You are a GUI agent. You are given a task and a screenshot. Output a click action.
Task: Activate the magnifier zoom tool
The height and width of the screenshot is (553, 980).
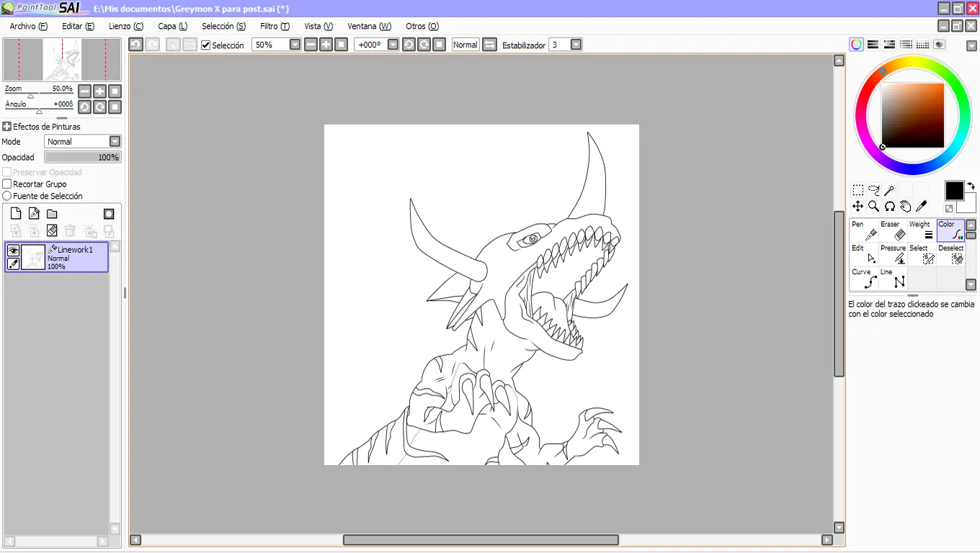coord(873,207)
